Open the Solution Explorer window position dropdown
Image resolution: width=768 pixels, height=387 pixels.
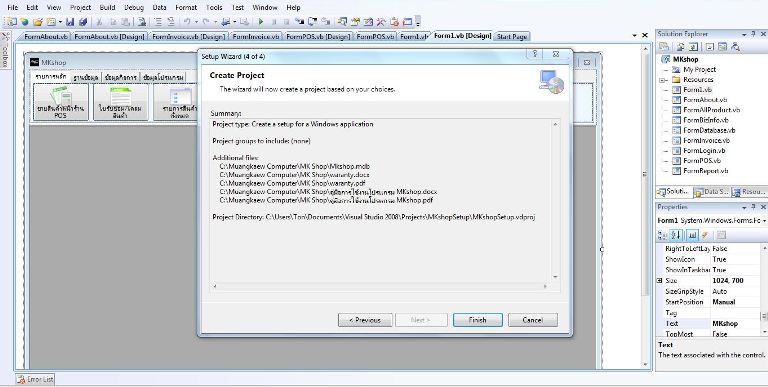[x=744, y=35]
